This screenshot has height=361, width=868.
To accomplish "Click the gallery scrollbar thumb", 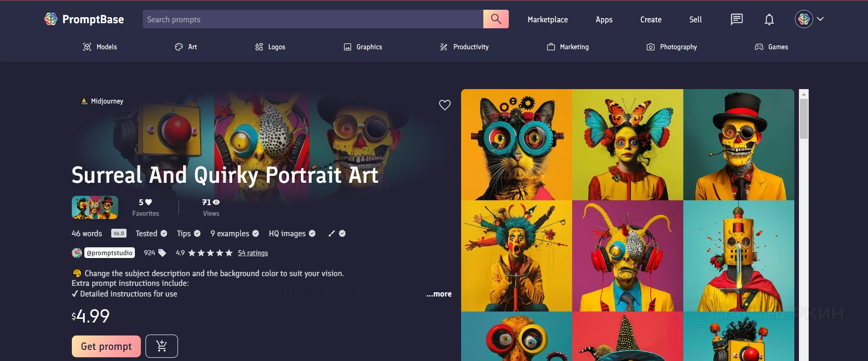I will 804,119.
